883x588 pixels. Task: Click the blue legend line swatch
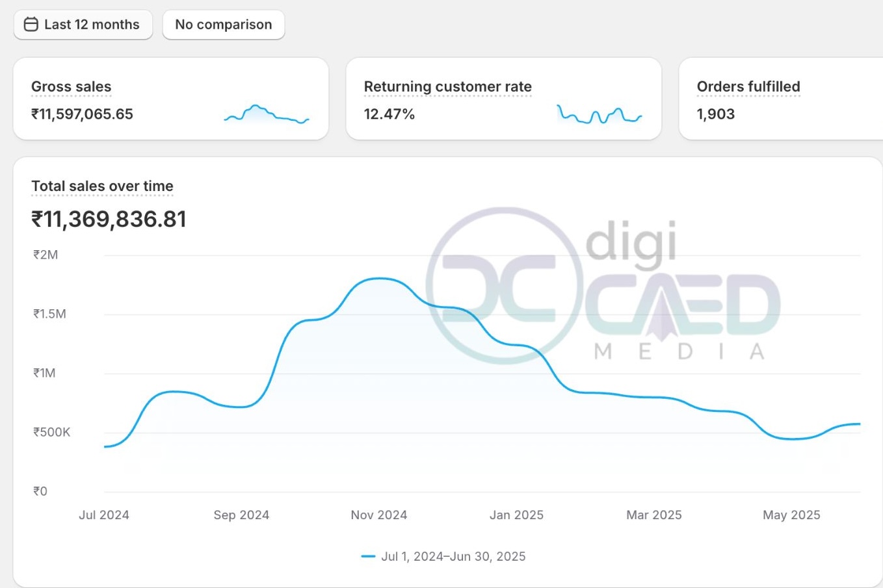coord(368,556)
